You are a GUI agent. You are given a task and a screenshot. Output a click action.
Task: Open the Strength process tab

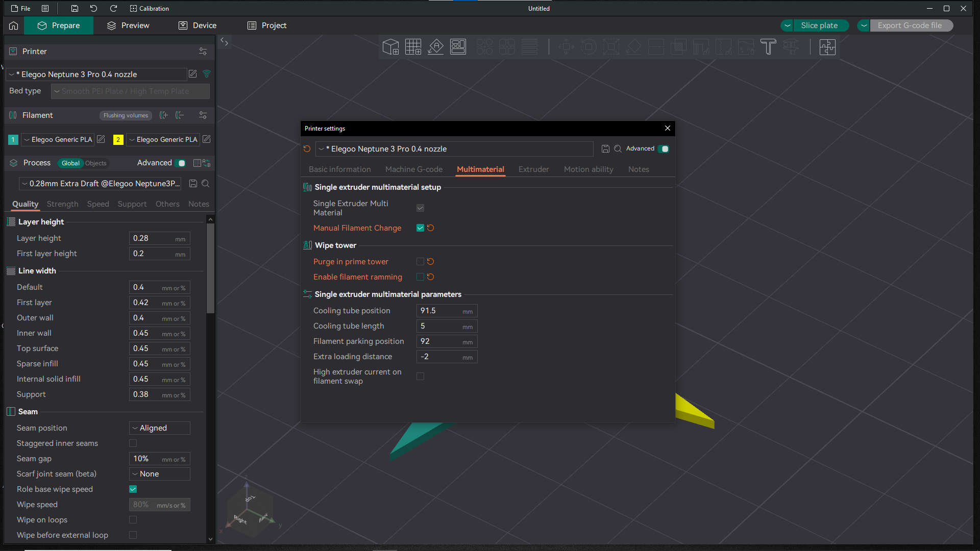[x=63, y=204]
